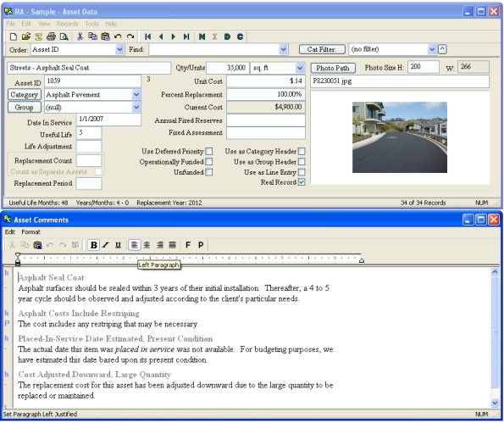Click scroll down arrow in Asset Comments
The width and height of the screenshot is (504, 423).
[495, 403]
